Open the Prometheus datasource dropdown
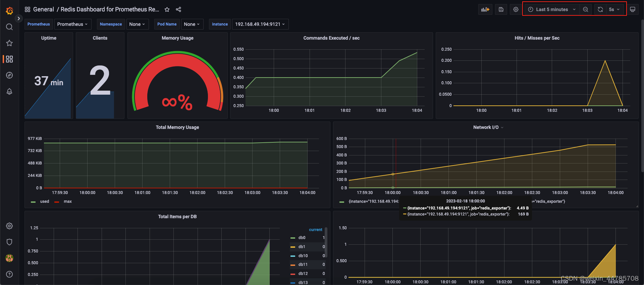 pos(73,24)
